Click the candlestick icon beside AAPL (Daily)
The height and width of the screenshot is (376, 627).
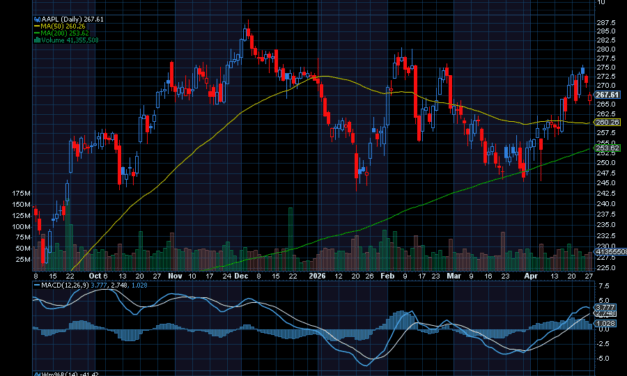click(38, 19)
